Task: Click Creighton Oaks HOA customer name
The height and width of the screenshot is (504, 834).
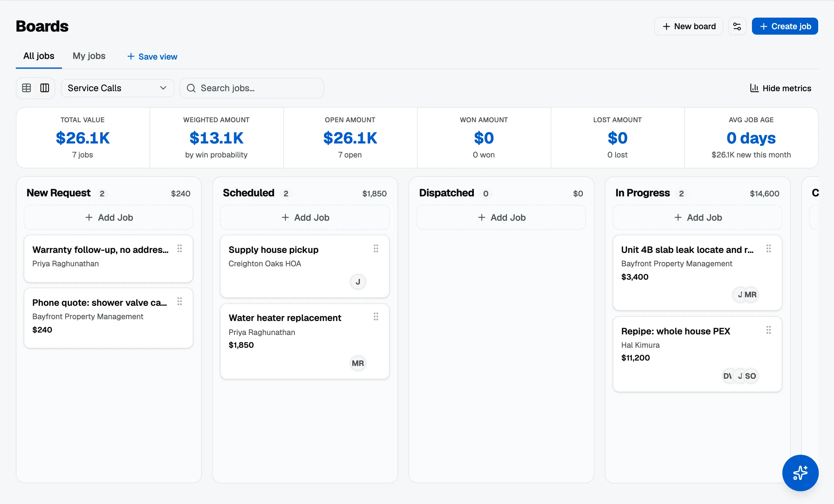Action: 265,264
